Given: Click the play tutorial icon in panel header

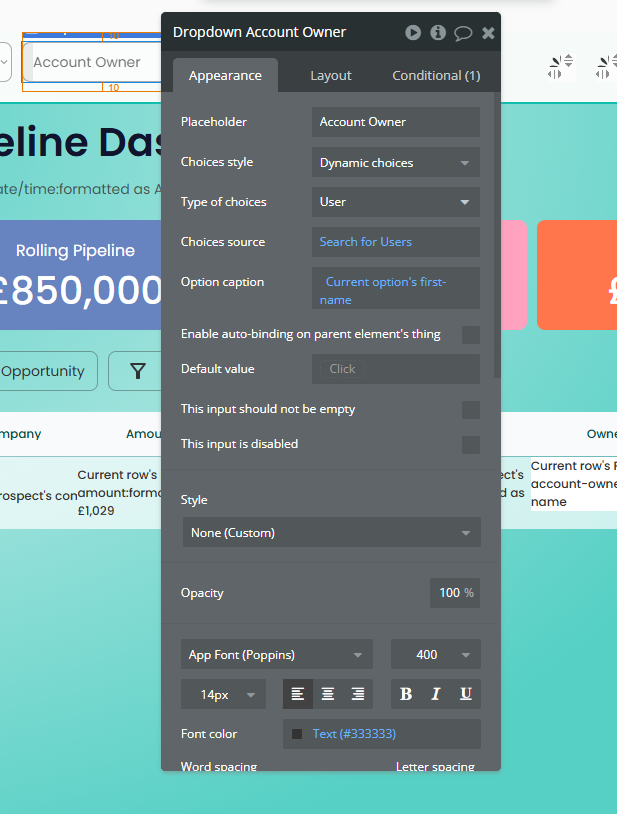Looking at the screenshot, I should click(413, 33).
